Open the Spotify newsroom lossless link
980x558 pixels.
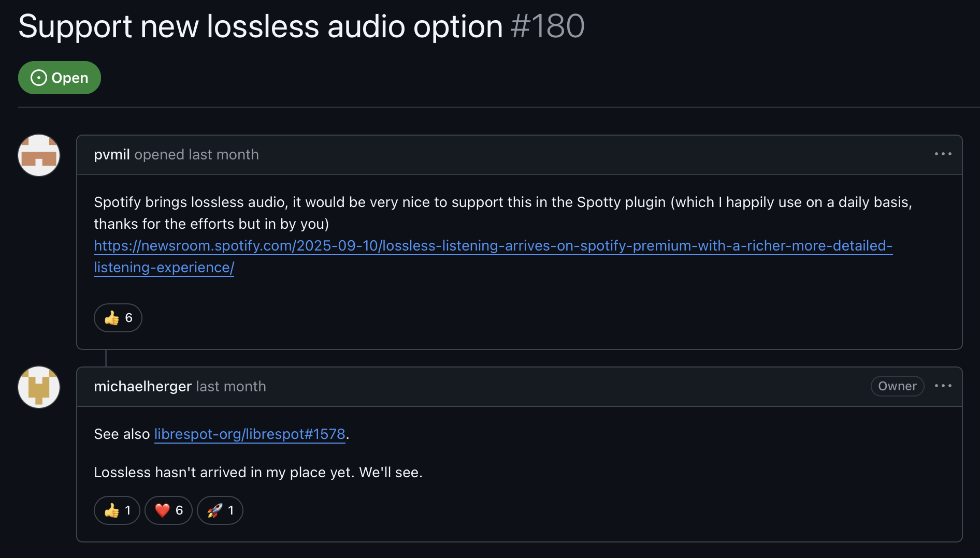(493, 246)
